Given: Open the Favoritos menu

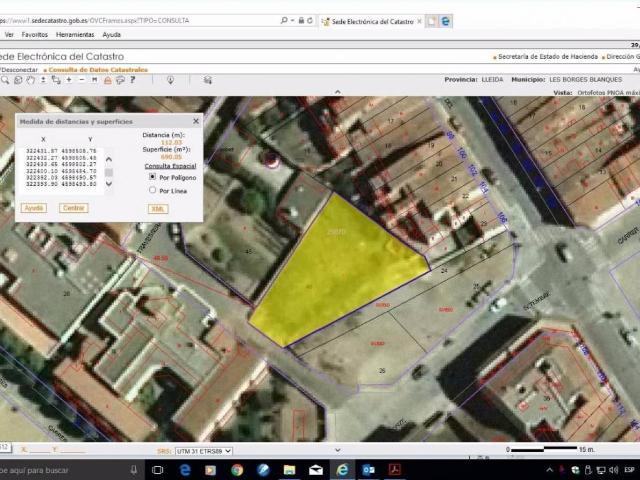Looking at the screenshot, I should 35,34.
